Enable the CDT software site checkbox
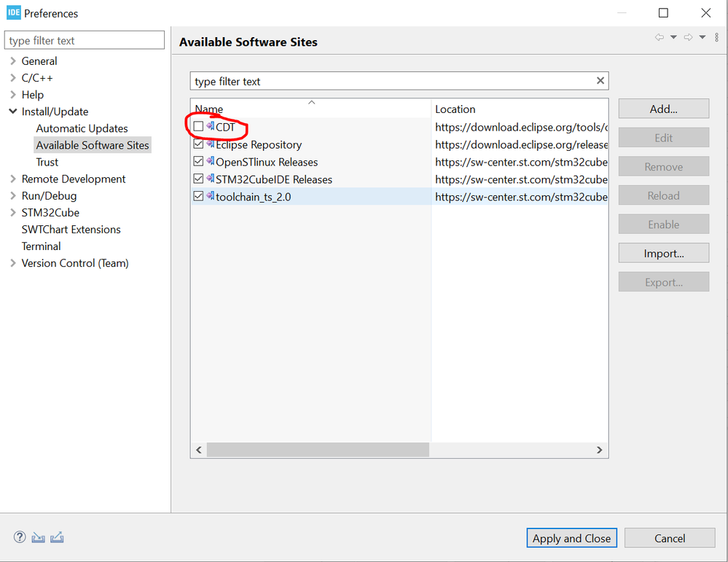This screenshot has width=728, height=562. coord(198,126)
